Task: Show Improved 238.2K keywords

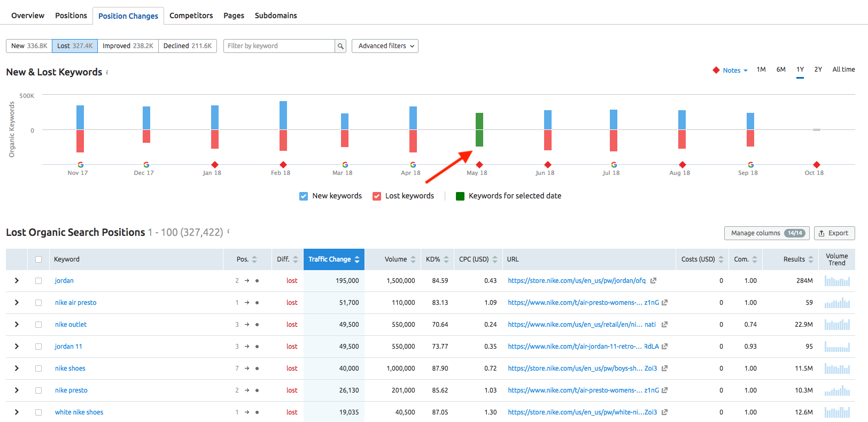Action: click(128, 46)
